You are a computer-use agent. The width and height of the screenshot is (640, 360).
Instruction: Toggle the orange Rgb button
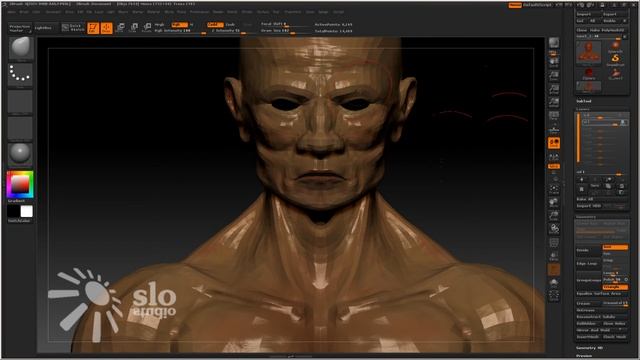pos(179,24)
